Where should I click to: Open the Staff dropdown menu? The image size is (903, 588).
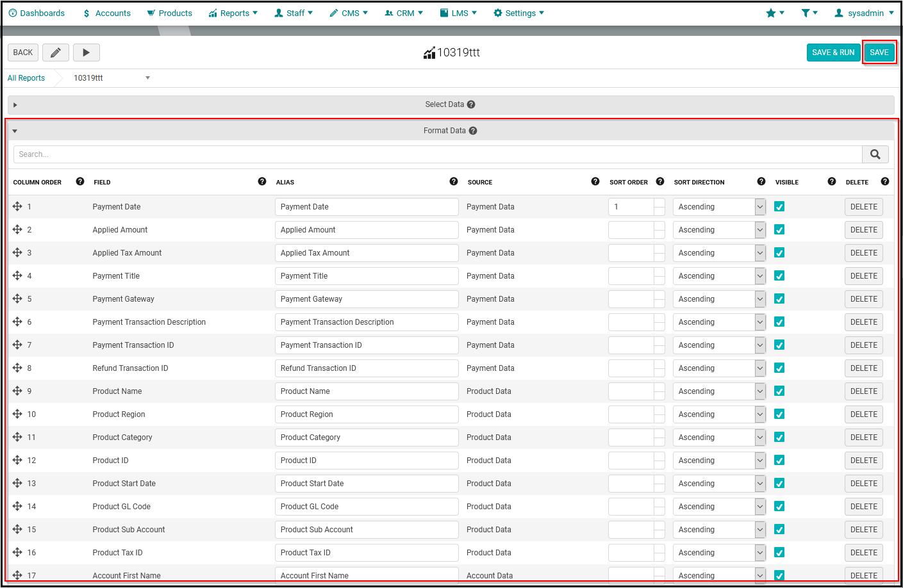294,13
